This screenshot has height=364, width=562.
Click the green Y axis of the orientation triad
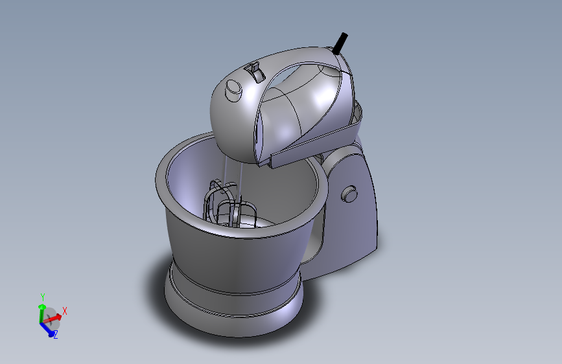click(x=41, y=313)
